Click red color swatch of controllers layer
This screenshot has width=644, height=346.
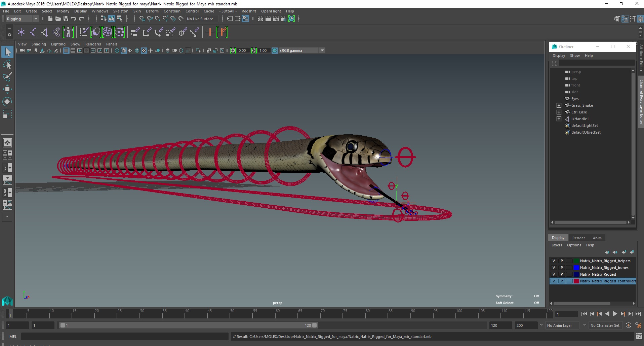tap(576, 281)
